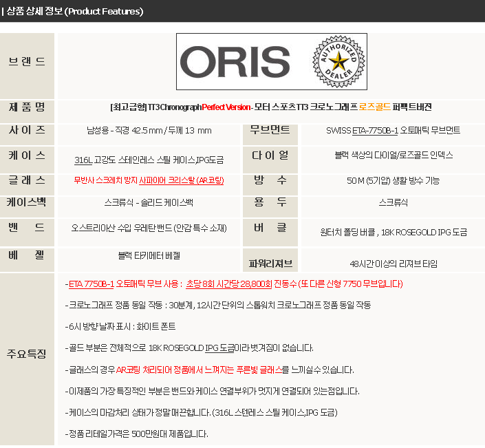Click '오스트리아산 수입 우레탄밴드' band value
The width and height of the screenshot is (485, 448).
(122, 228)
